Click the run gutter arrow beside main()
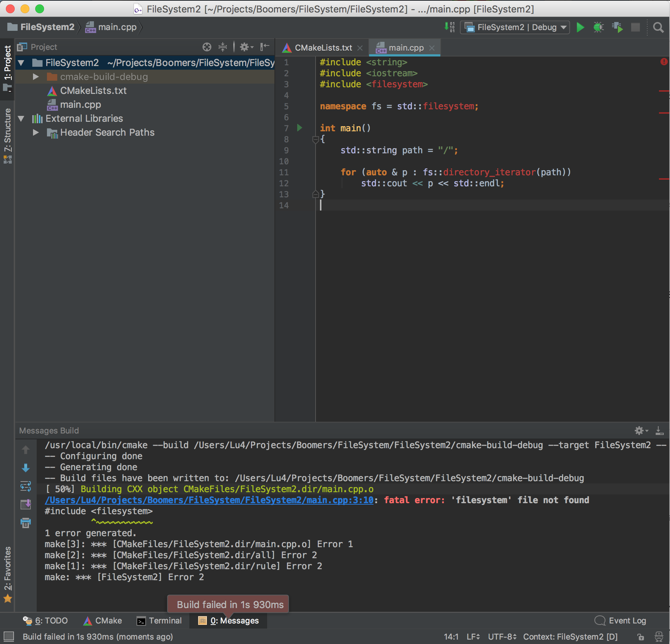This screenshot has width=670, height=644. click(x=299, y=128)
